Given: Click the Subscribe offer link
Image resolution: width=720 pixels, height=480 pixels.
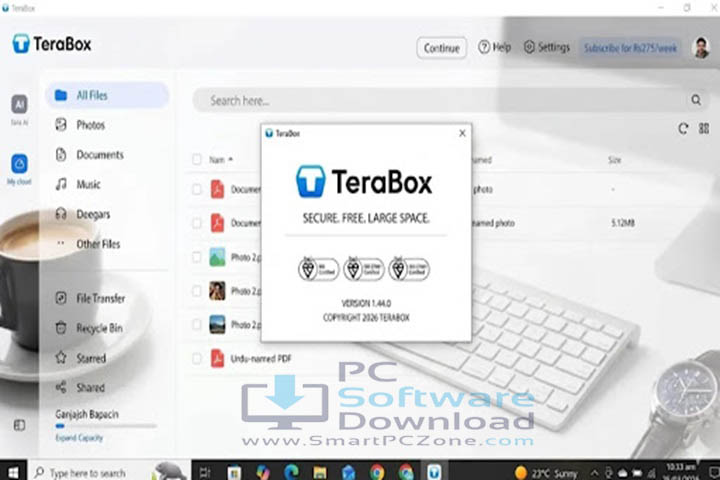Looking at the screenshot, I should tap(630, 48).
